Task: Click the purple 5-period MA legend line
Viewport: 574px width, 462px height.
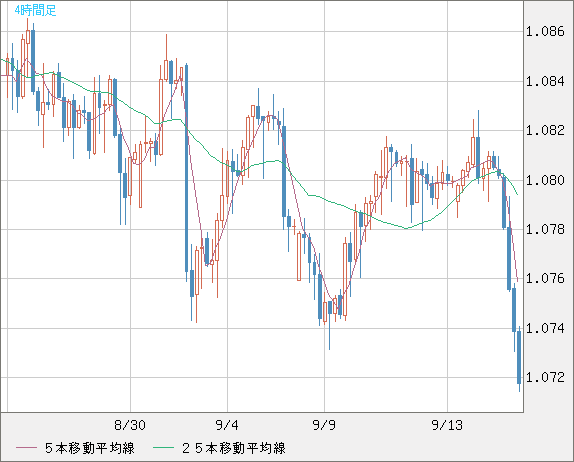Action: pyautogui.click(x=27, y=448)
